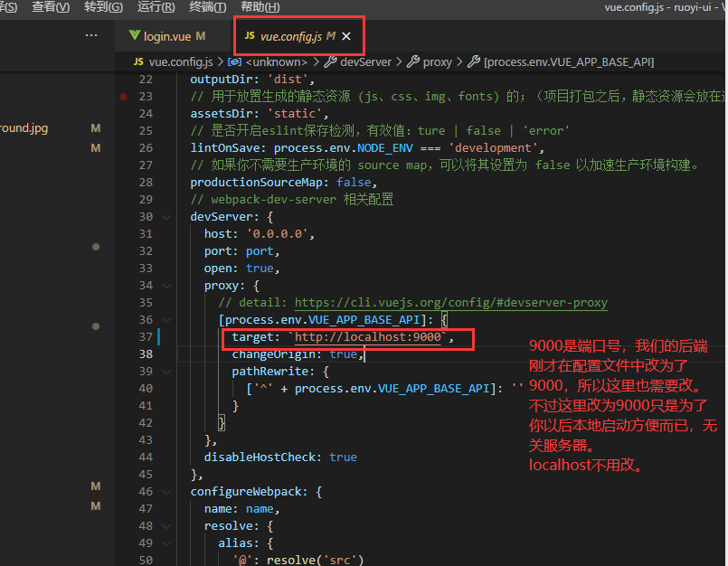Open the 运行(R) menu
This screenshot has width=728, height=566.
coord(156,7)
